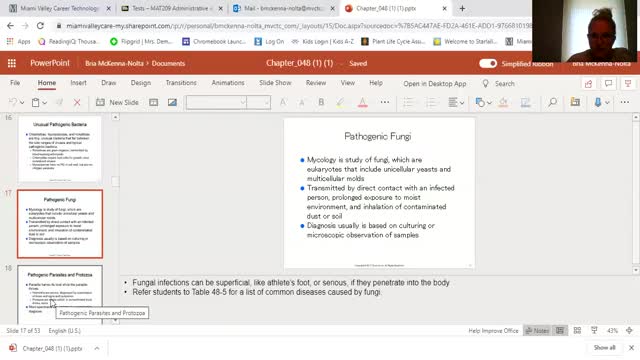Open the Transitions ribbon tab
Viewport: 640px width, 360px height.
[181, 83]
